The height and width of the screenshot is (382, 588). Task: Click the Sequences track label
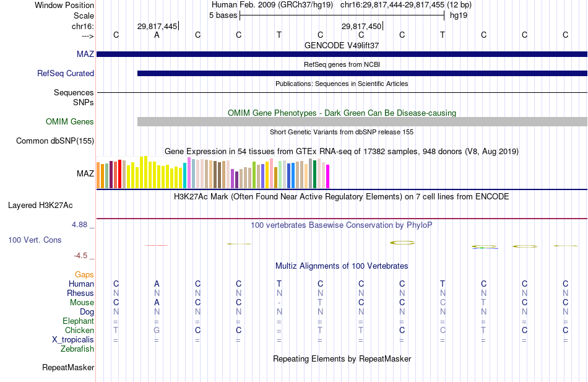coord(74,92)
